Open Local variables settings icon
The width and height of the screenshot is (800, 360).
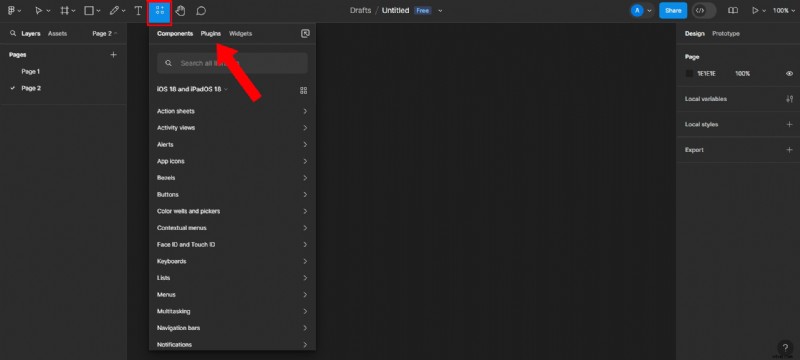pos(789,99)
